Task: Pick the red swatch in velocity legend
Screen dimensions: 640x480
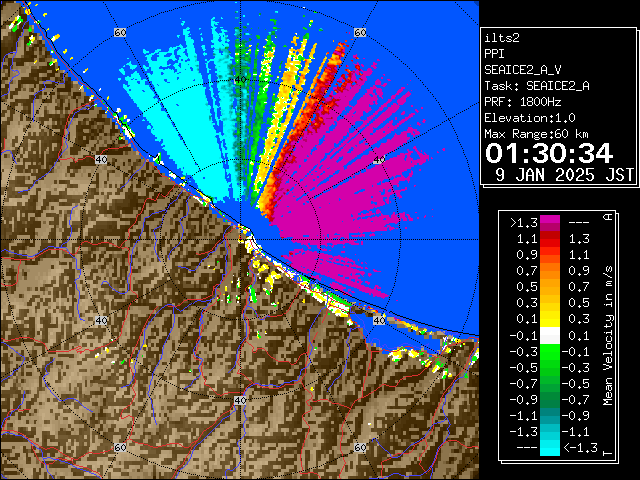Action: (x=550, y=240)
